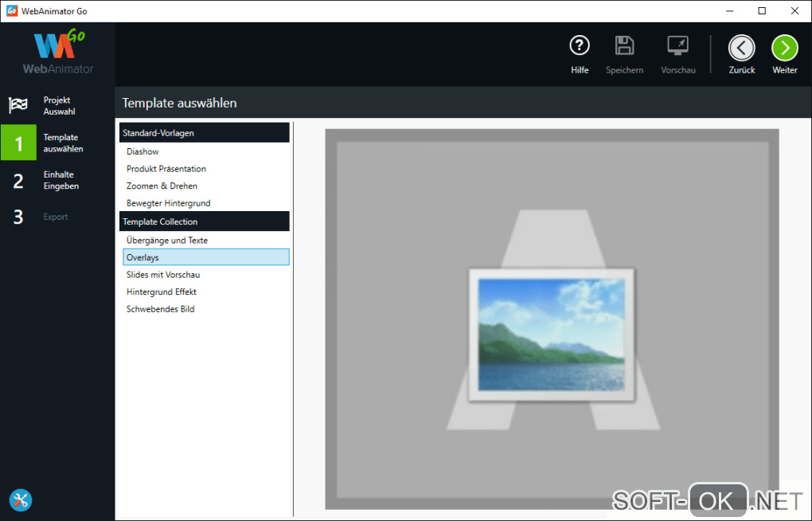Pick Slides mit Vorschau template
The height and width of the screenshot is (521, 812).
(x=205, y=274)
